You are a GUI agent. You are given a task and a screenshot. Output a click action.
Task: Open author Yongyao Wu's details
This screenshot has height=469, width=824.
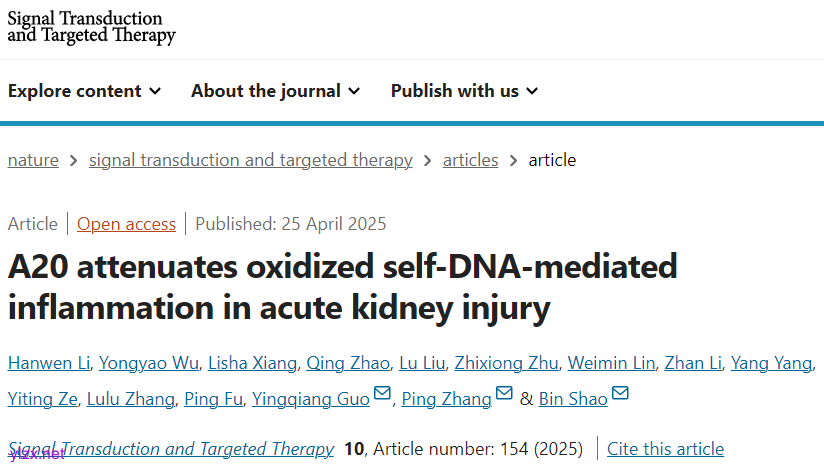coord(150,362)
